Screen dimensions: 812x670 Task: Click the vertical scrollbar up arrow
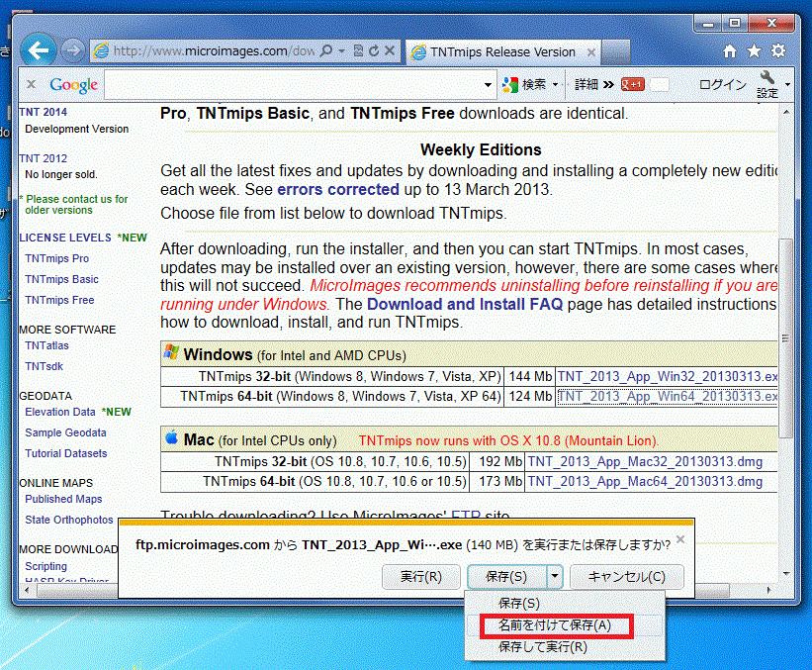(786, 112)
